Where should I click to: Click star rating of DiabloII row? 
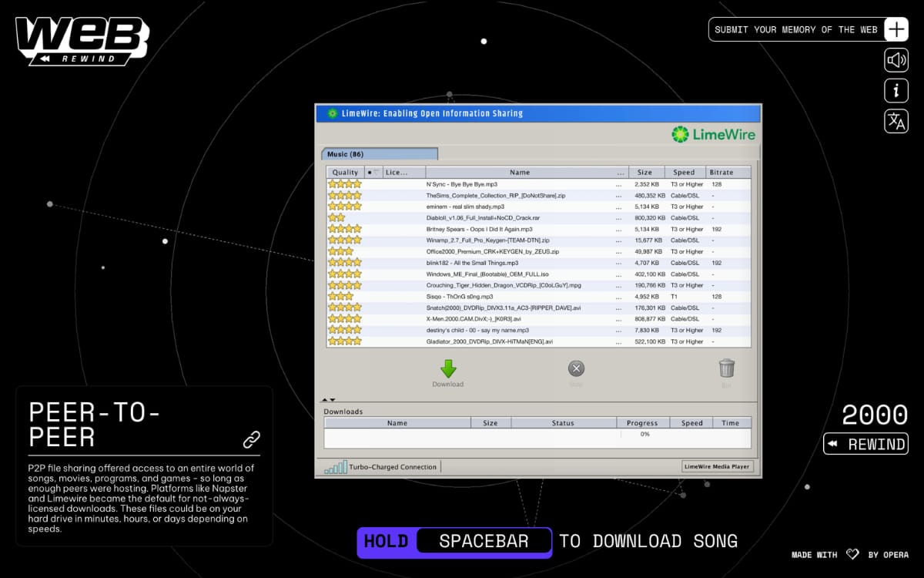tap(336, 218)
